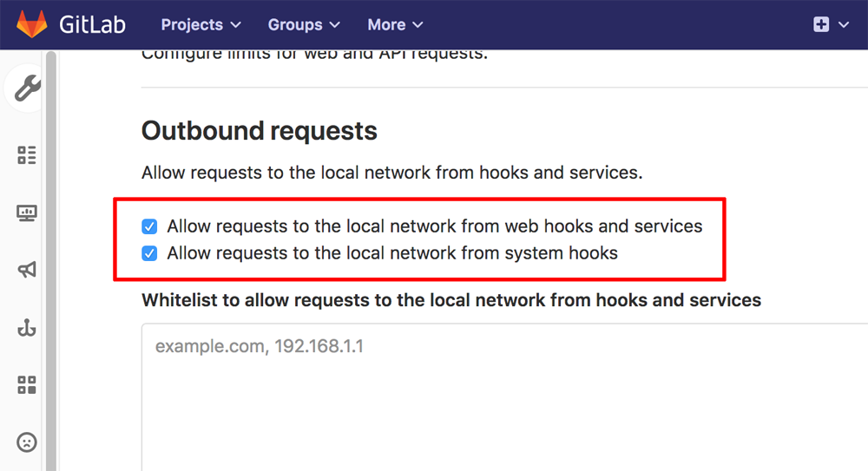Open the Abuse Reports sad-face icon
This screenshot has width=868, height=471.
click(27, 442)
